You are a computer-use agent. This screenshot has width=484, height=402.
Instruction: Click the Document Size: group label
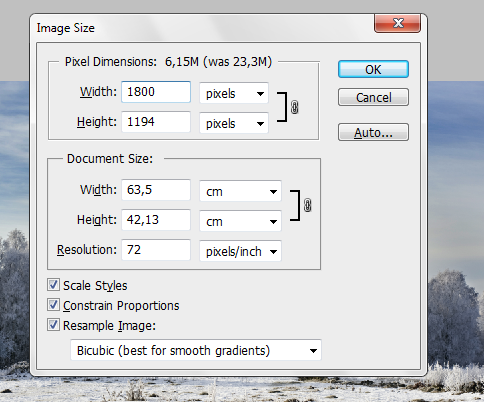pos(110,159)
